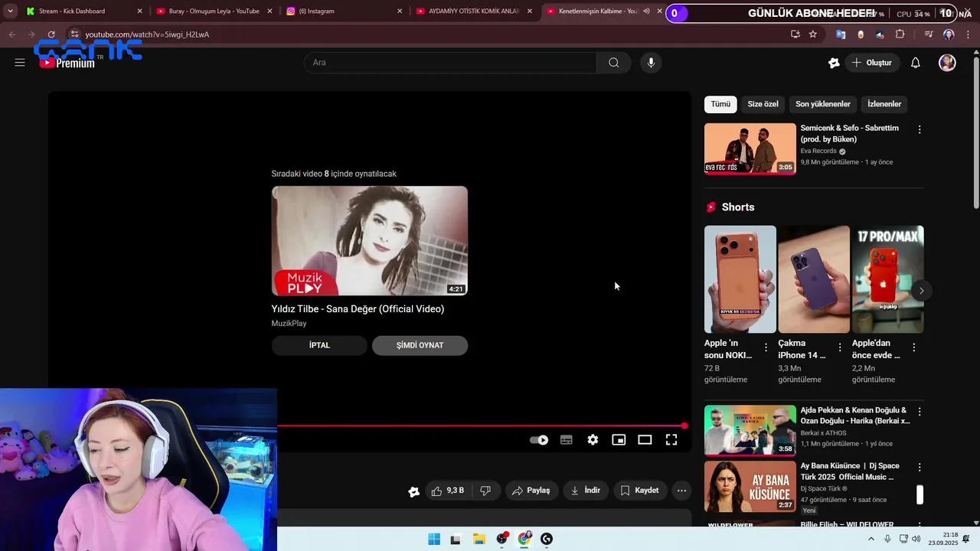Click the install app icon in address bar
The height and width of the screenshot is (551, 980).
(x=795, y=34)
